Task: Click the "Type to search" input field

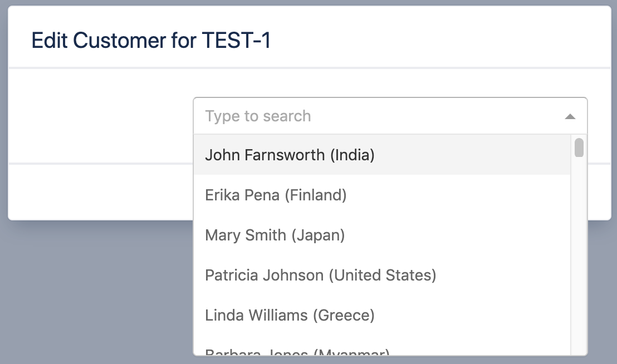Action: [x=379, y=116]
